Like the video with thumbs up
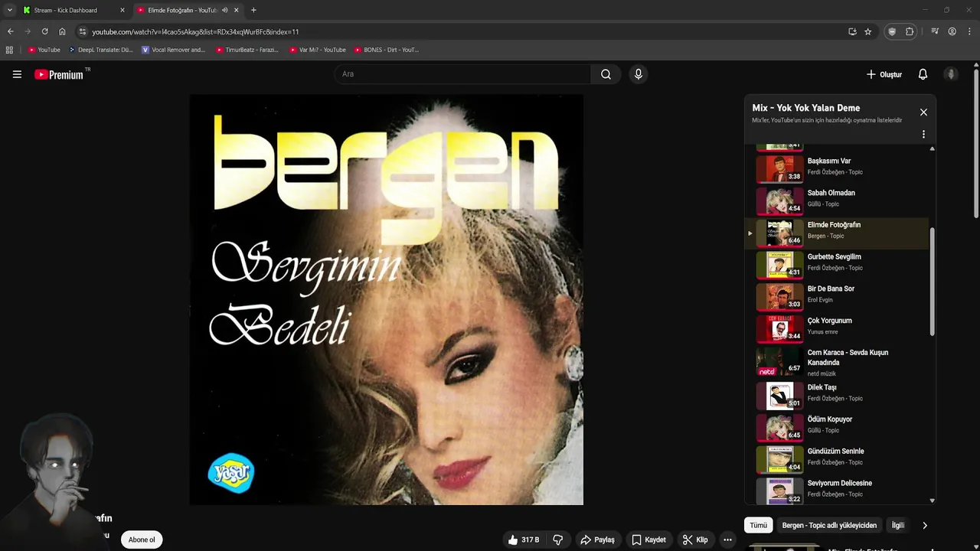The width and height of the screenshot is (980, 551). (x=523, y=540)
